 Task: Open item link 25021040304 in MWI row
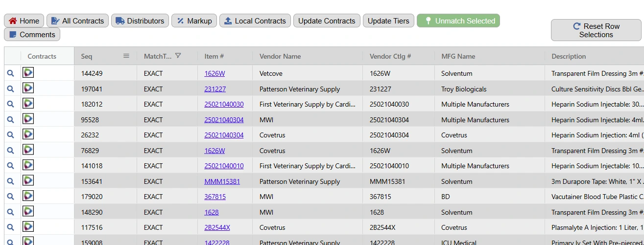point(224,120)
